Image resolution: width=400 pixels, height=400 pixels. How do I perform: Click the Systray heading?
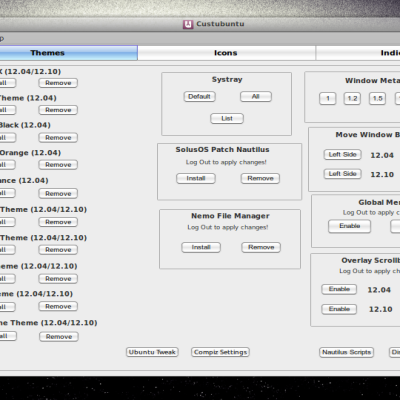pos(227,80)
